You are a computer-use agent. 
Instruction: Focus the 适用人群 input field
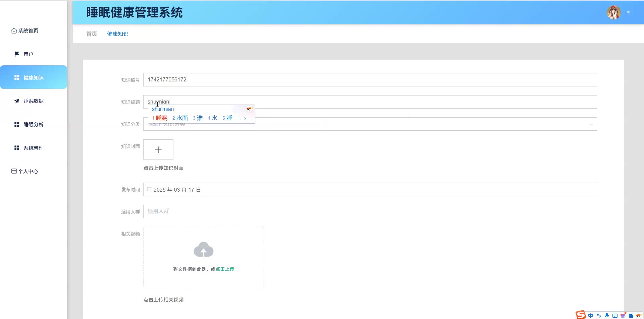tap(370, 211)
